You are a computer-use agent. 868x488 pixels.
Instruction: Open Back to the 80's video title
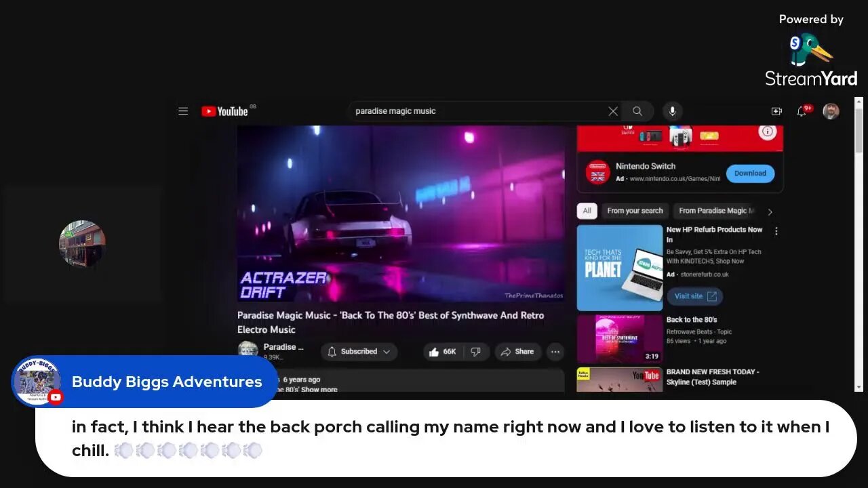click(692, 320)
